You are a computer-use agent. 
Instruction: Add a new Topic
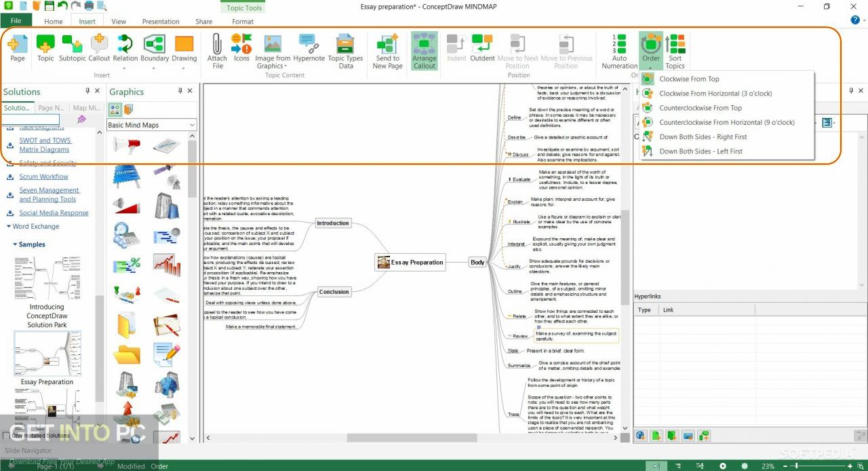tap(45, 48)
